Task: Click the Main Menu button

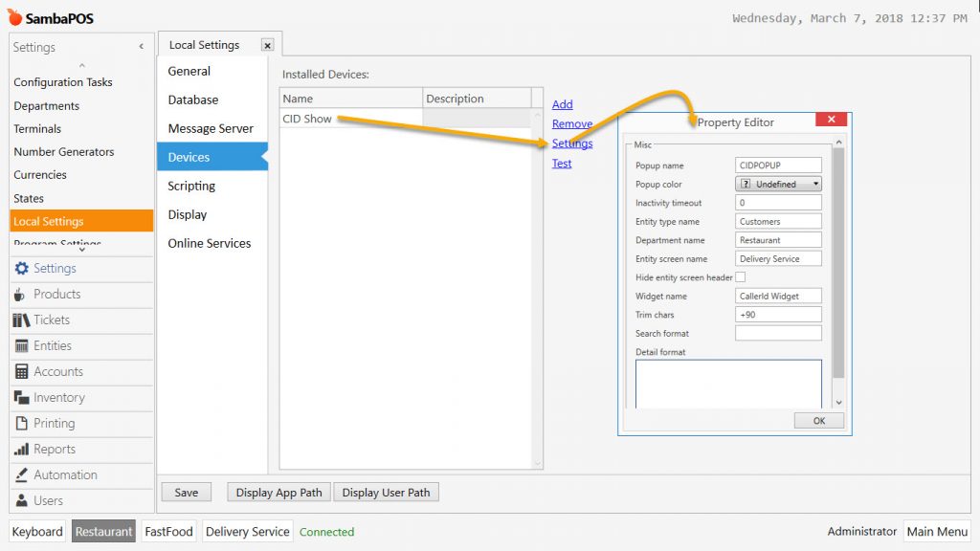Action: tap(937, 532)
